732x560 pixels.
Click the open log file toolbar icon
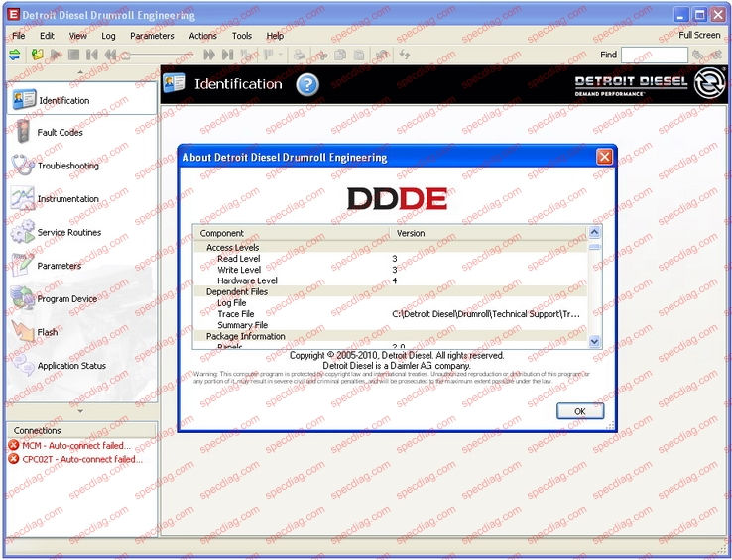(38, 55)
